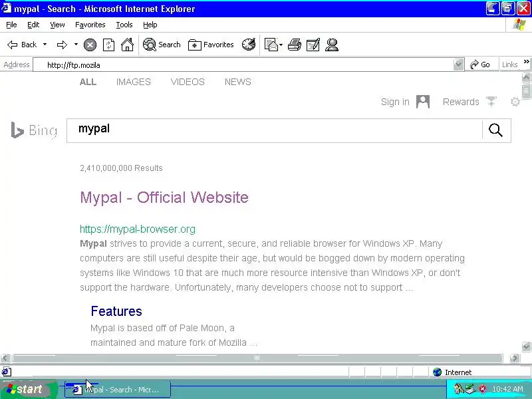Select the ALL search tab
The height and width of the screenshot is (399, 532).
point(88,82)
